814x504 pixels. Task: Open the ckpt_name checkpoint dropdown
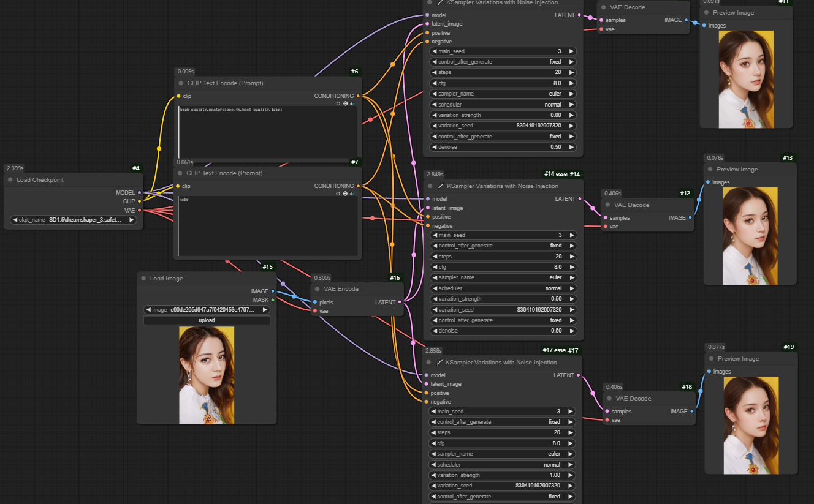click(x=74, y=220)
